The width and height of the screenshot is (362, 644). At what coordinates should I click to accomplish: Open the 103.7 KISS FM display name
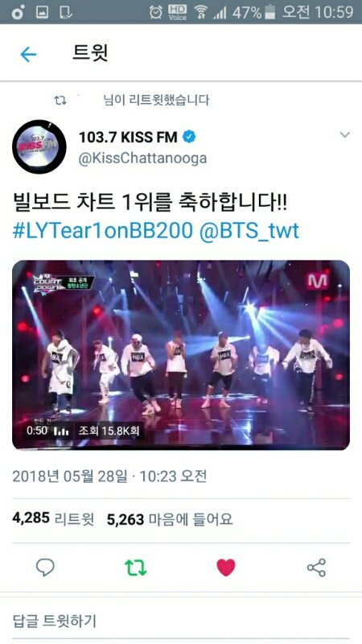pos(128,137)
